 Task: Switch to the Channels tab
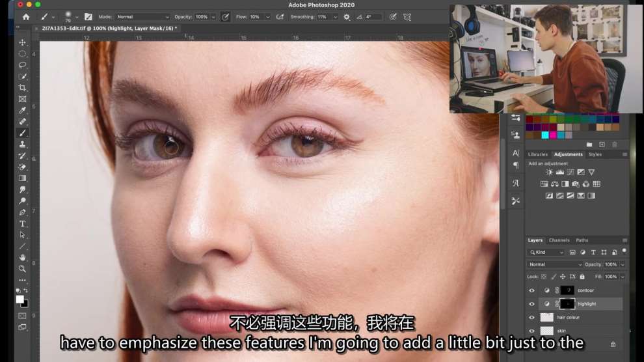coord(559,240)
